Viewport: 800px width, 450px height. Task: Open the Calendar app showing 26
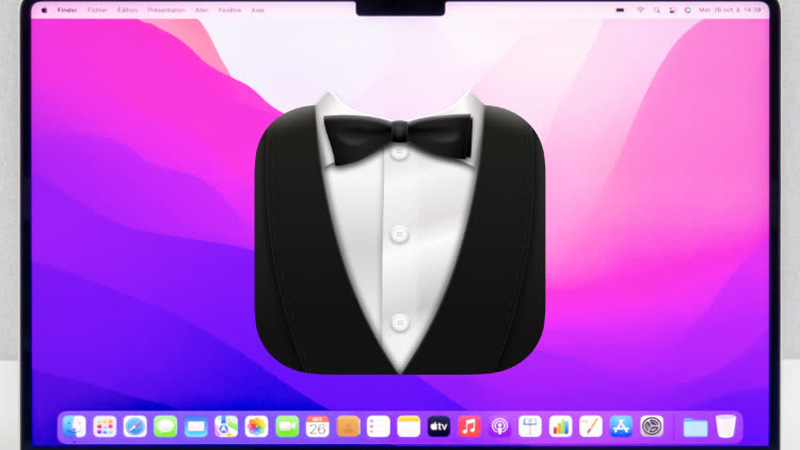tap(318, 427)
